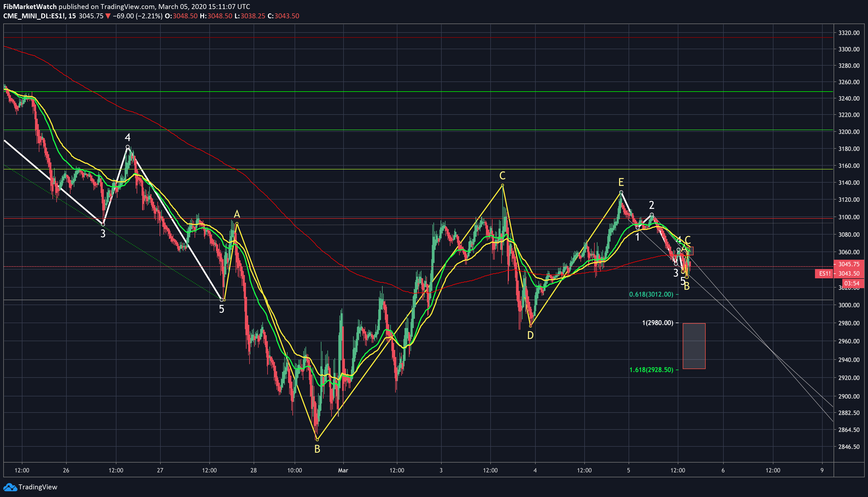Click yellow wave label A near 3090 peak
Viewport: 868px width, 497px height.
click(237, 214)
